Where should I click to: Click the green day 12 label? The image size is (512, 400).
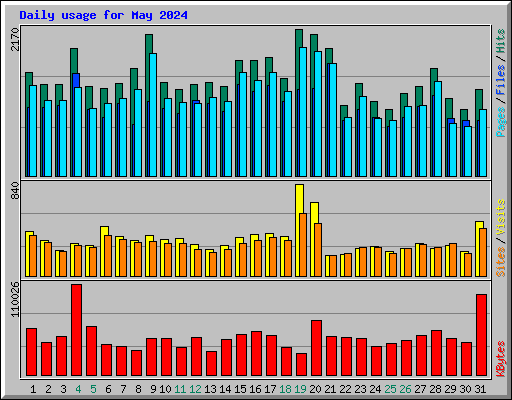click(195, 389)
